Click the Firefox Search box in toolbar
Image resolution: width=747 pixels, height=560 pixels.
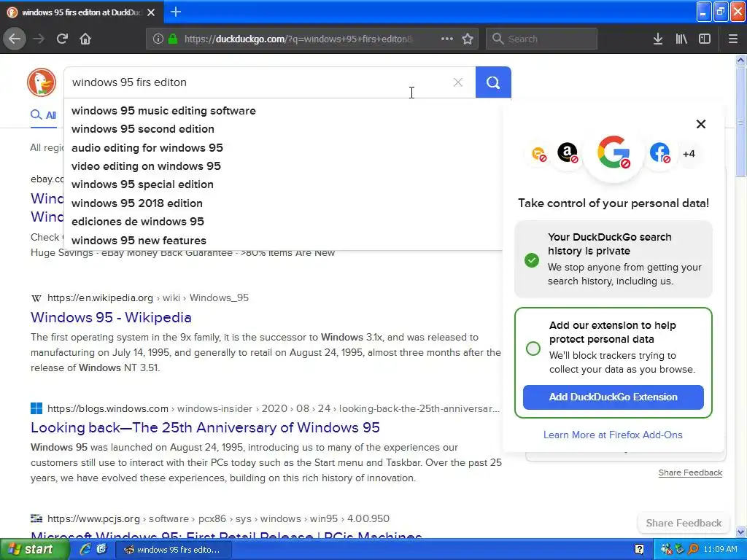(542, 39)
